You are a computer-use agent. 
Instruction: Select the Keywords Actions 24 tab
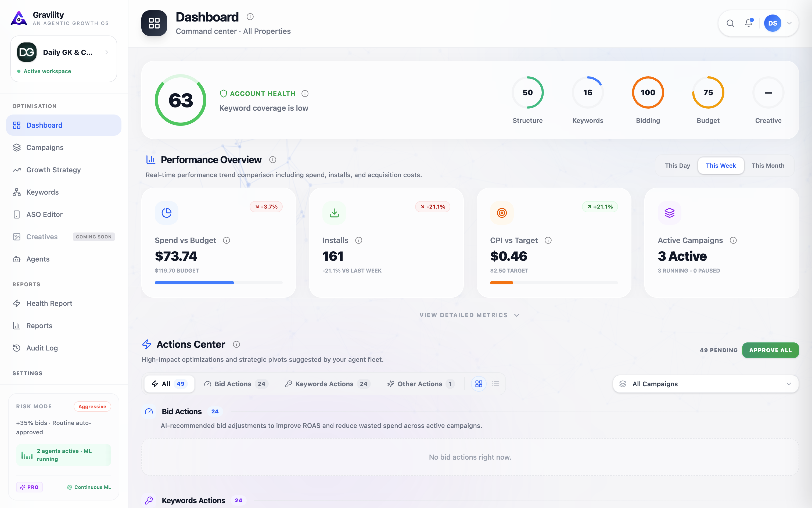328,384
